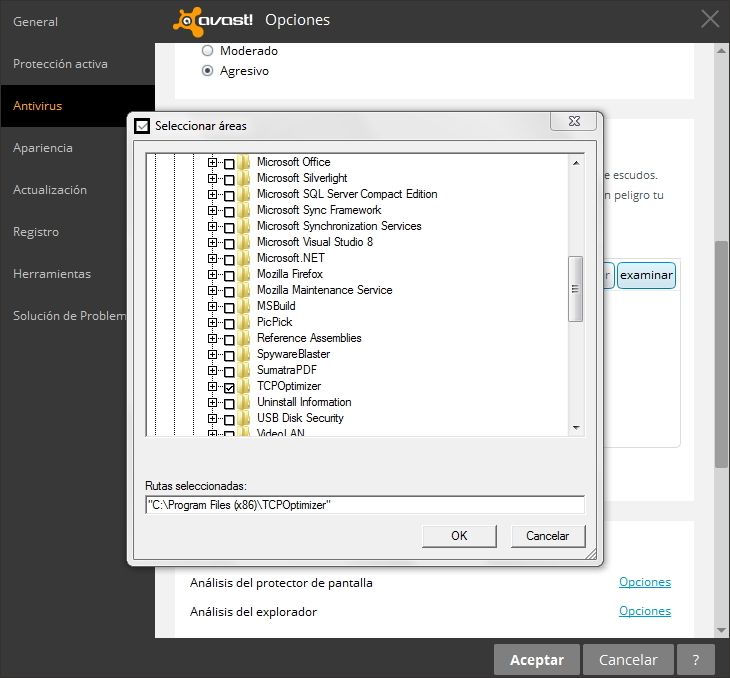
Task: Expand the Microsoft Synchronization Services node
Action: [x=212, y=226]
